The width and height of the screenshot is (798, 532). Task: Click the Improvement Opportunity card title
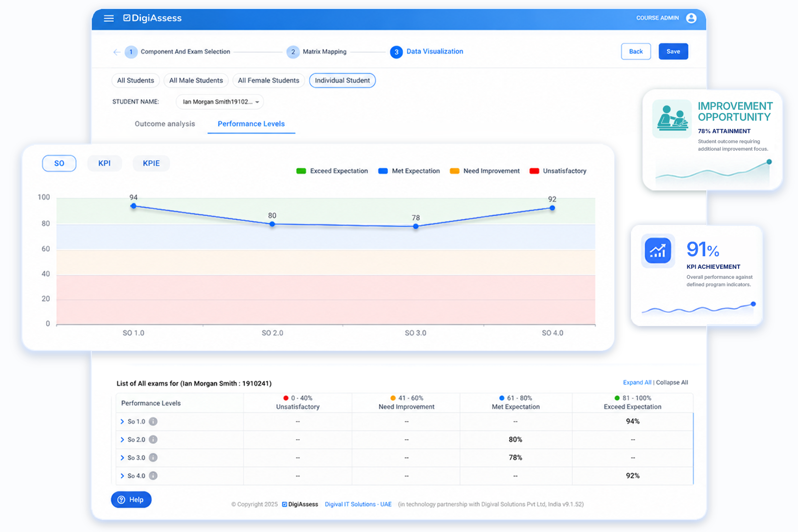click(x=735, y=112)
